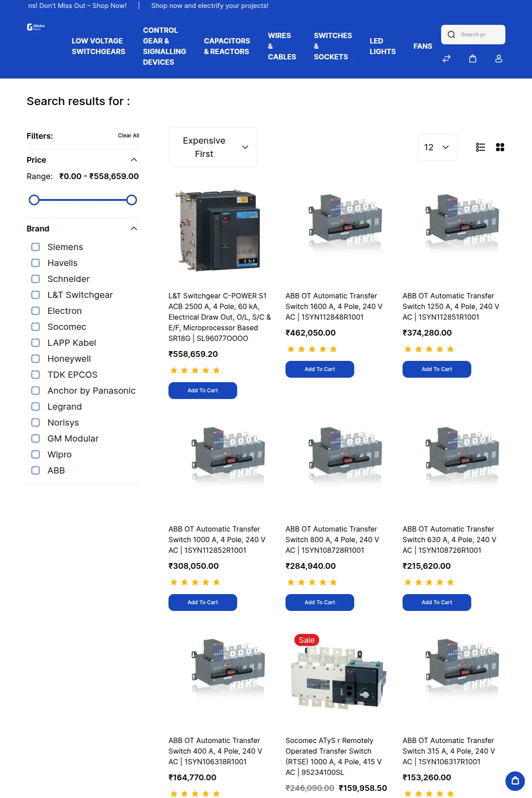532x798 pixels.
Task: Tick the TDK EPCOS brand checkbox
Action: point(35,375)
